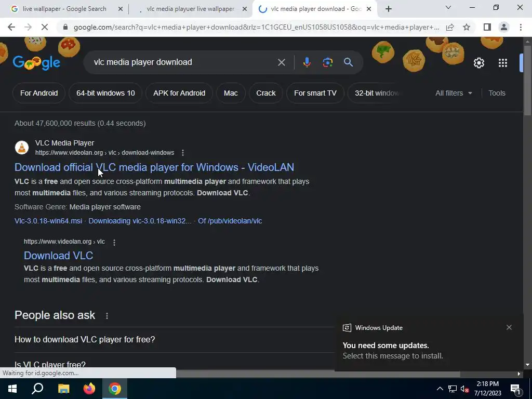Viewport: 532px width, 399px height.
Task: Close the live wallpaper tab
Action: (x=121, y=9)
